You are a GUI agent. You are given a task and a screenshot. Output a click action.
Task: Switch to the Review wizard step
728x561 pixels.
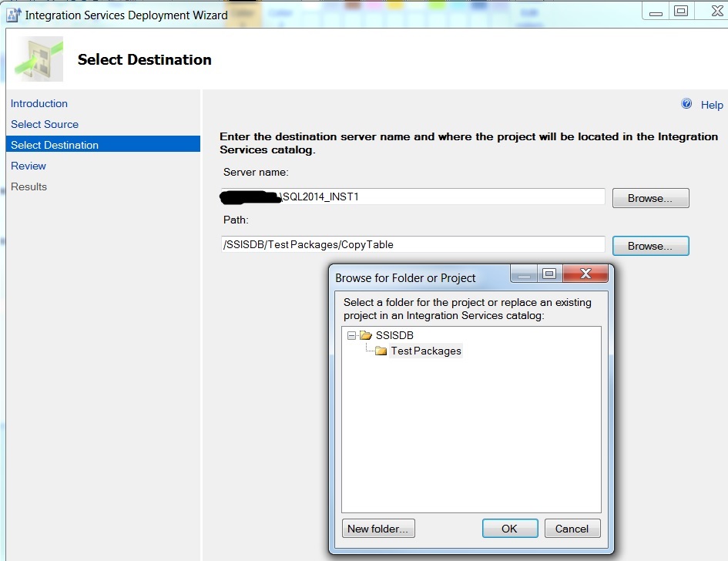[29, 166]
